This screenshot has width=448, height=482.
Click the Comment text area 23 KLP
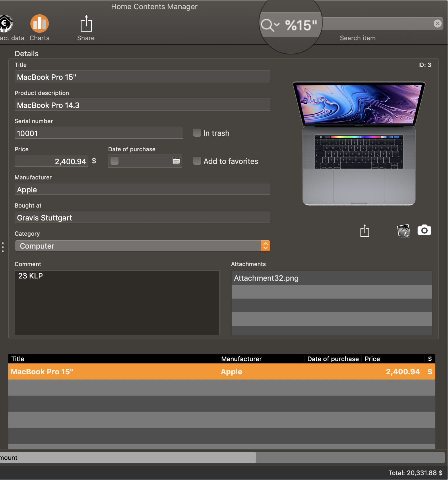click(117, 303)
